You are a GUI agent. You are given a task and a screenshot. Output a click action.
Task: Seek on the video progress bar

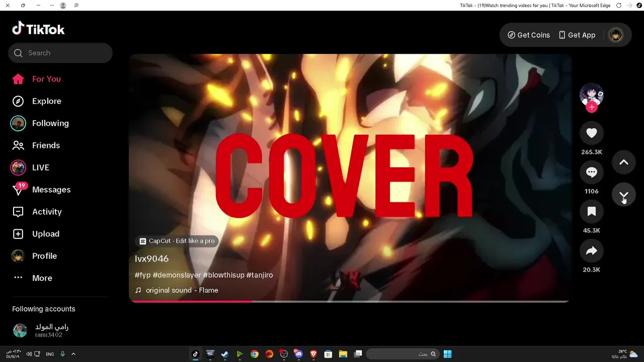click(x=349, y=301)
